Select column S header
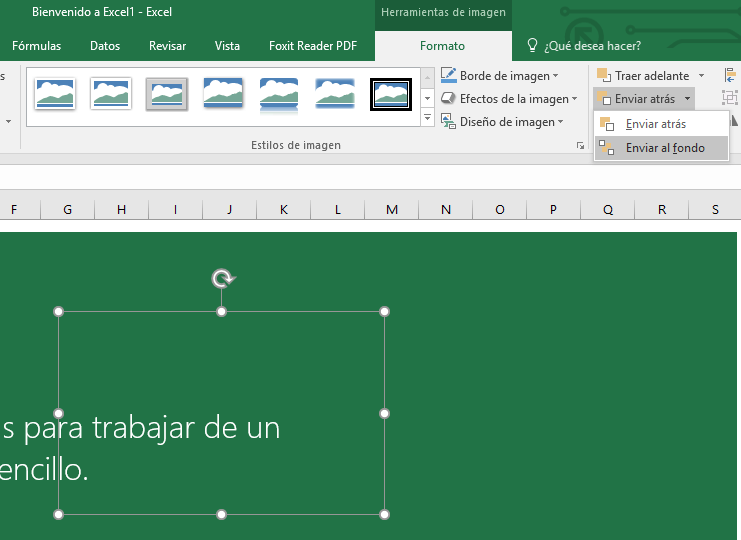Viewport: 741px width, 540px height. pyautogui.click(x=715, y=209)
